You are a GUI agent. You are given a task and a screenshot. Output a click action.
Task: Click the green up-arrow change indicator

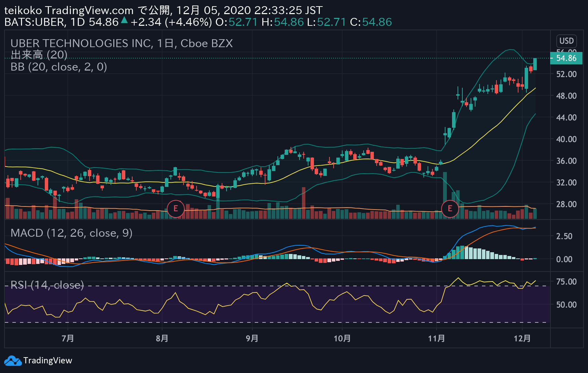tap(124, 20)
